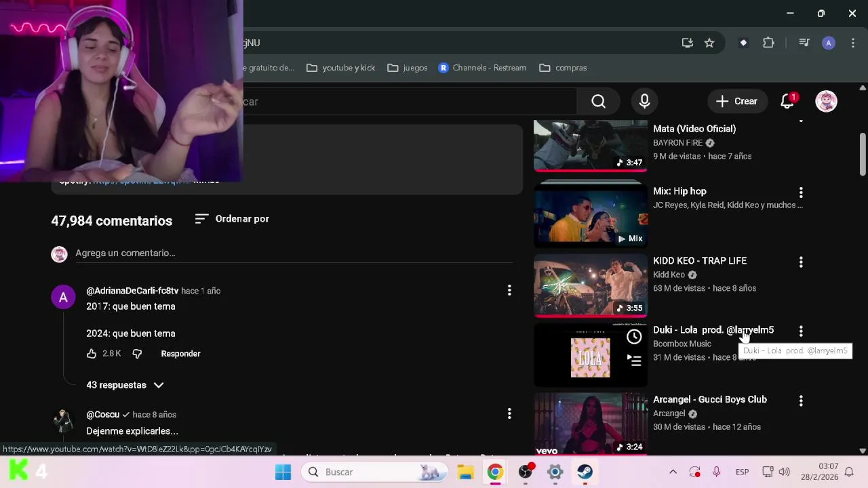Viewport: 868px width, 488px height.
Task: Click the 'Mata (Video Oficial)' title
Action: [x=694, y=129]
